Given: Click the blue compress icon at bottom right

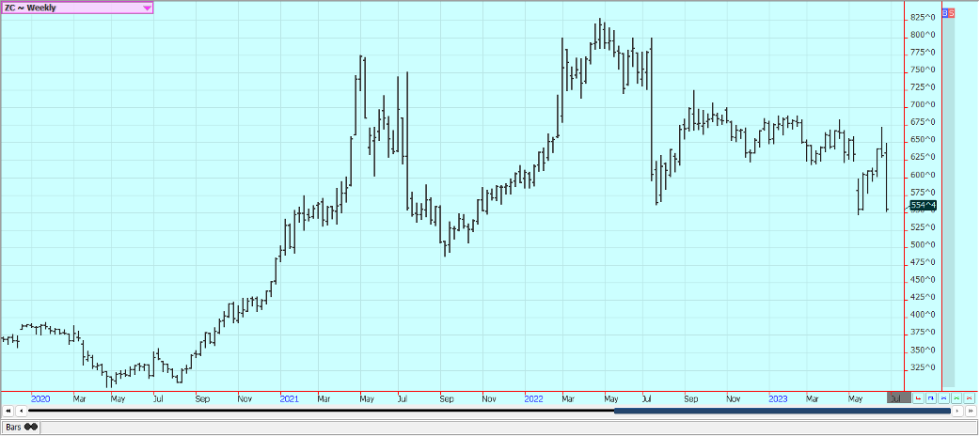Looking at the screenshot, I should tap(943, 398).
